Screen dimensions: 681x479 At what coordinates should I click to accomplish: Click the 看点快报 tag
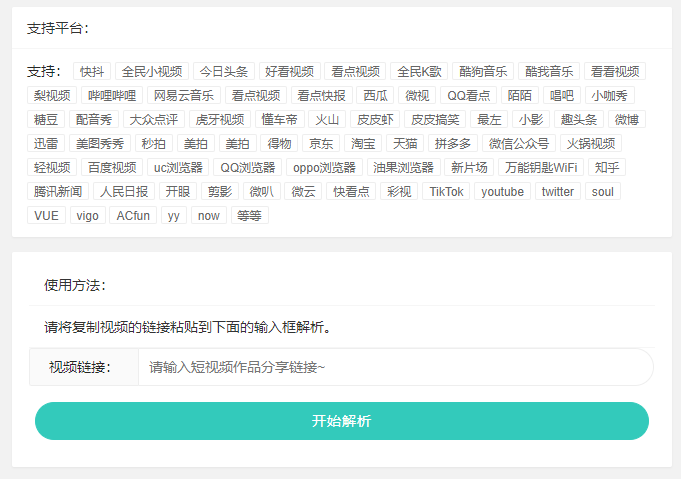pos(321,96)
